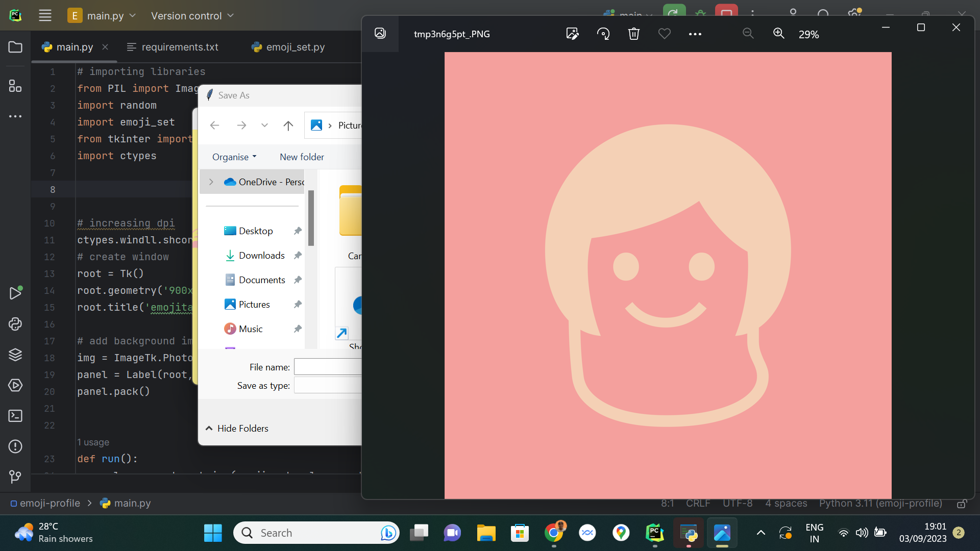Zoom out of the image in Photos
Viewport: 980px width, 551px height.
[x=748, y=34]
